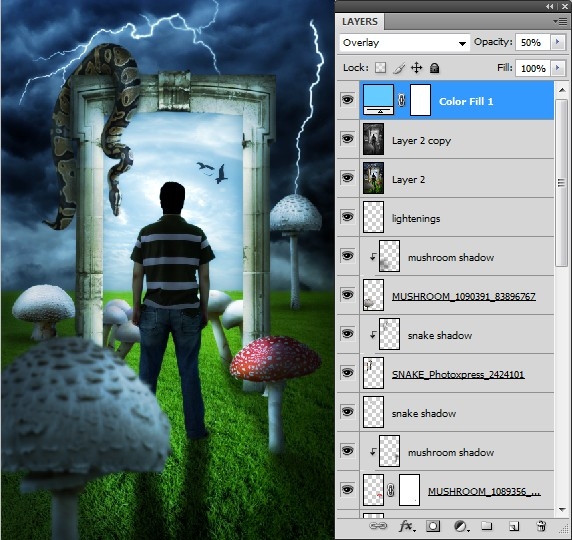Select the lightenings layer

tap(456, 217)
